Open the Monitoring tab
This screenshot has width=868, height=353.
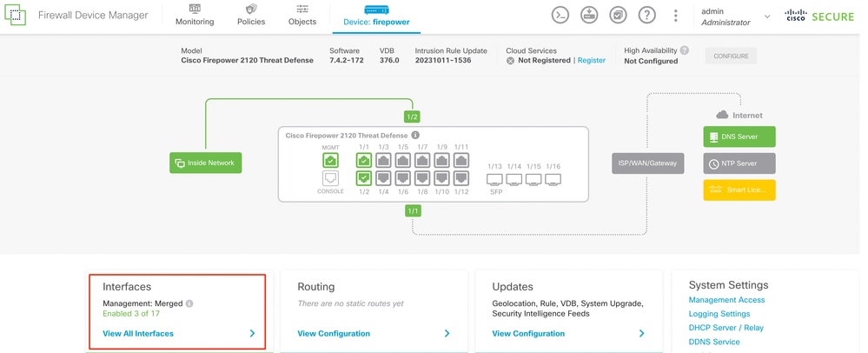point(195,16)
